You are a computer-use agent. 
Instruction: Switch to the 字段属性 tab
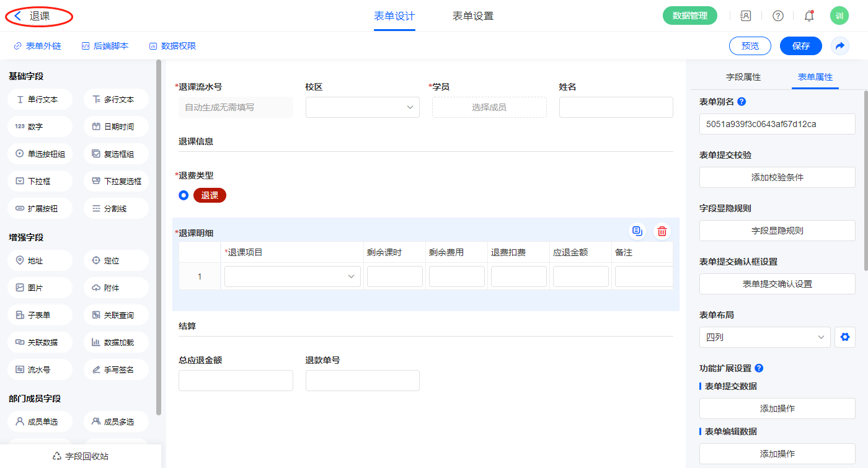[x=743, y=77]
